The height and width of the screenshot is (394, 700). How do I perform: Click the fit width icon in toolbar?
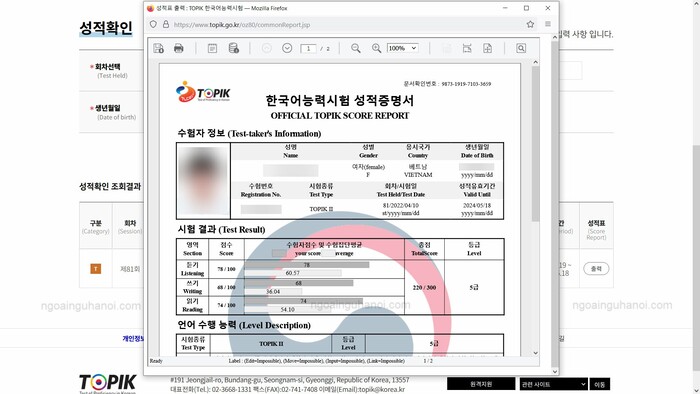[467, 48]
